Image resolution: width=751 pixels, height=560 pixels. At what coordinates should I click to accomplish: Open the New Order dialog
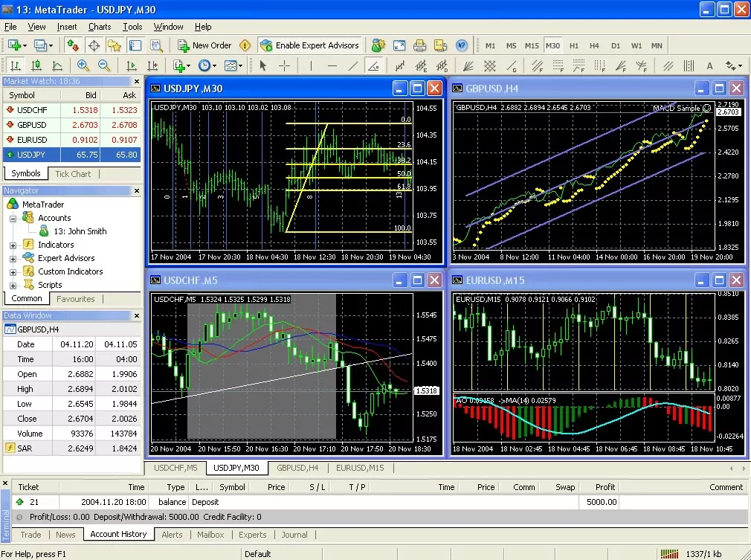[x=204, y=45]
